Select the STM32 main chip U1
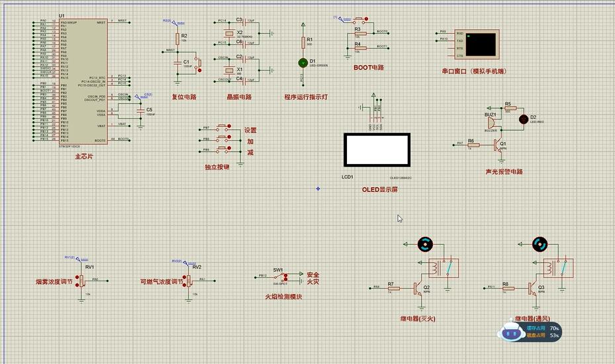 point(83,81)
